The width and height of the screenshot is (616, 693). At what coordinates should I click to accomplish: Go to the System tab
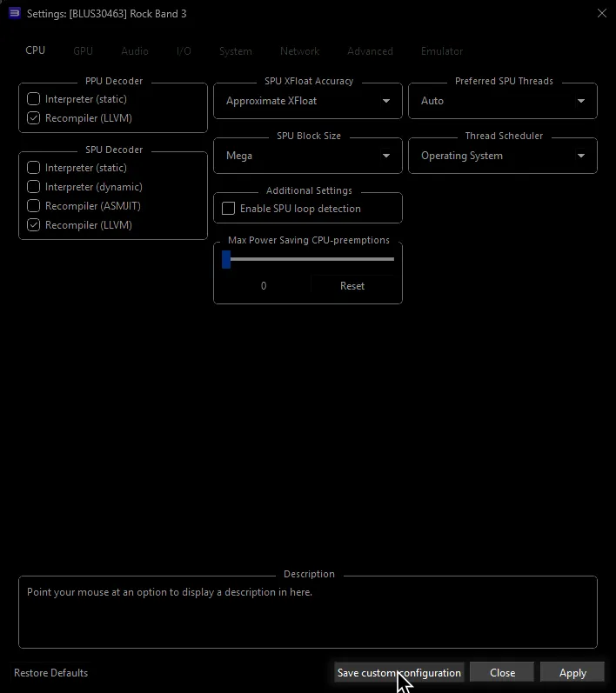[x=236, y=51]
